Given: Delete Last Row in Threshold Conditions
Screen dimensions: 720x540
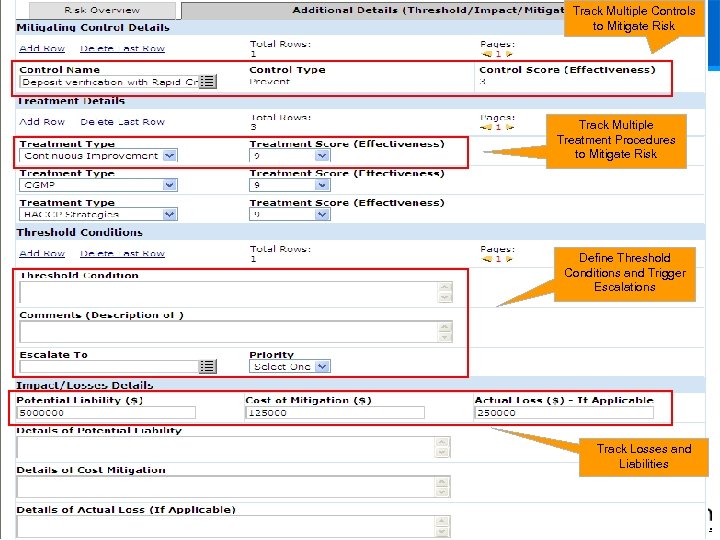Looking at the screenshot, I should click(122, 253).
